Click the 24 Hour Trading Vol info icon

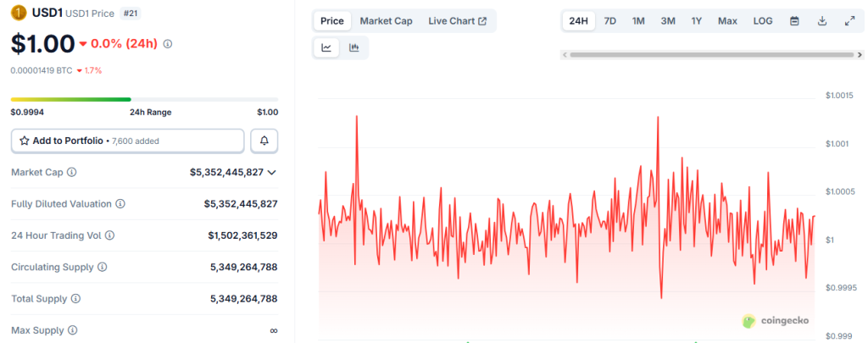(109, 235)
